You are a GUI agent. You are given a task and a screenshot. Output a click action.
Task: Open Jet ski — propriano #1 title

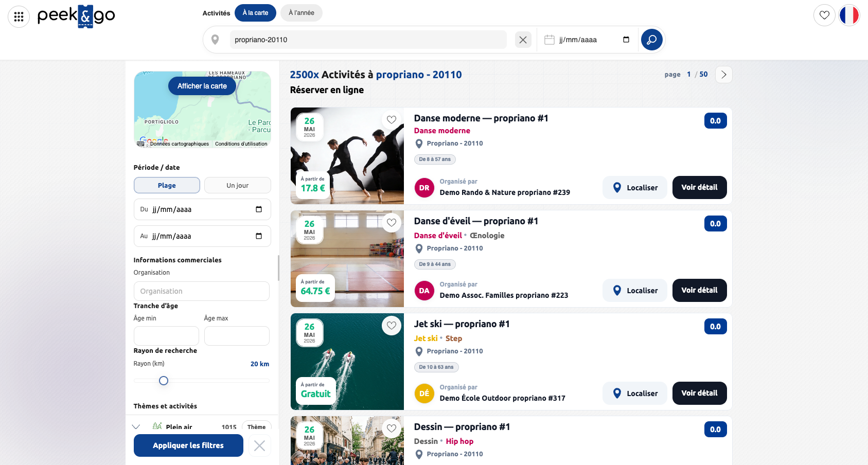tap(462, 324)
